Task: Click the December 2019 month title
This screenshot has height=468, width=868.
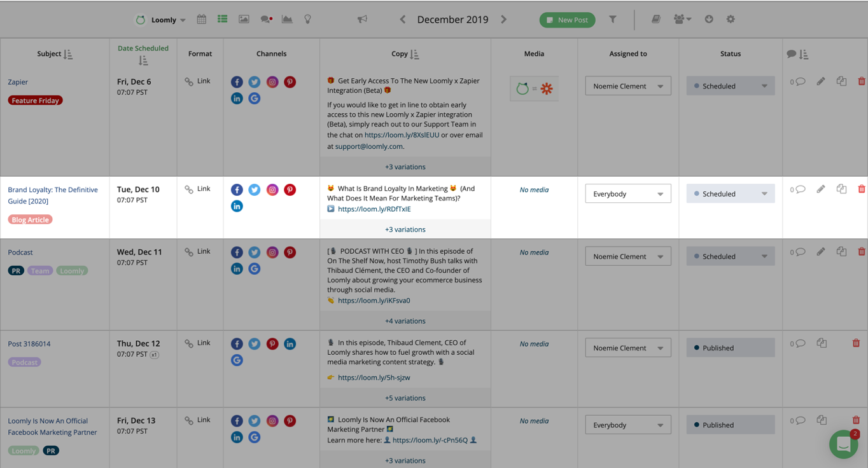Action: pos(452,19)
